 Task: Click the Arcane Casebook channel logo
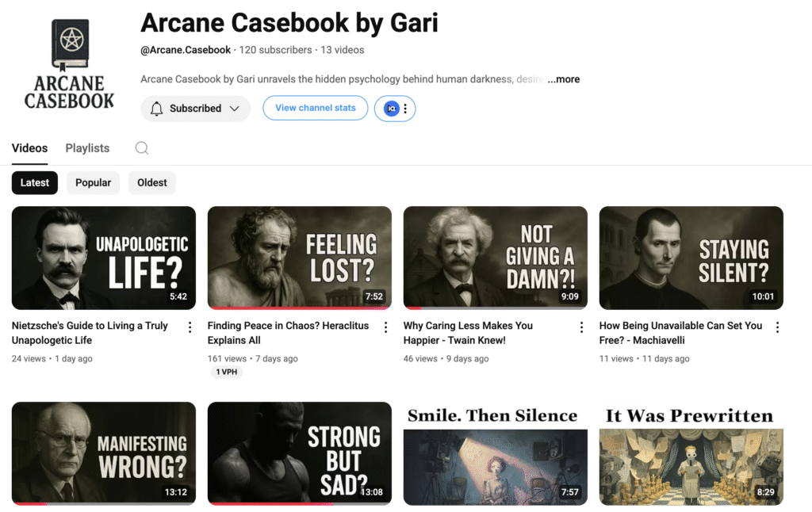pyautogui.click(x=70, y=63)
